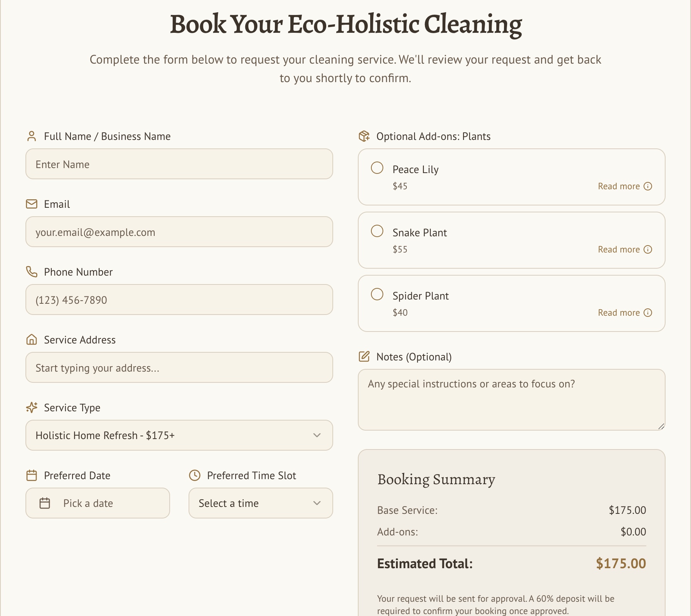The image size is (691, 616).
Task: Click the sparkle icon next to Service Type
Action: [32, 407]
